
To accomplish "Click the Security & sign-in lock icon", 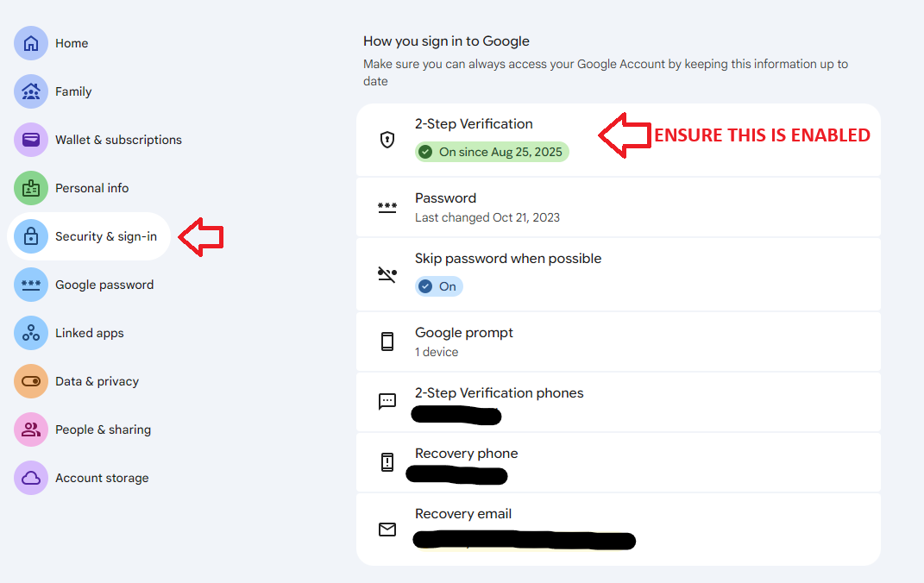I will 31,236.
